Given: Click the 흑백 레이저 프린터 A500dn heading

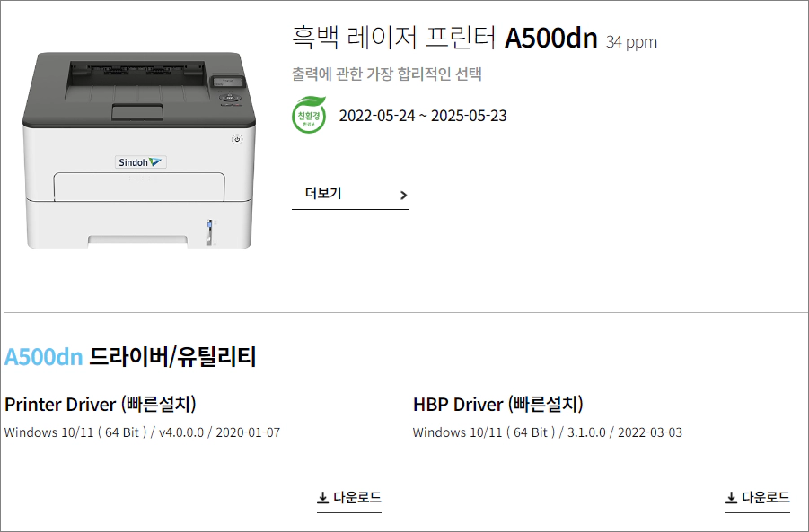Looking at the screenshot, I should pyautogui.click(x=444, y=38).
